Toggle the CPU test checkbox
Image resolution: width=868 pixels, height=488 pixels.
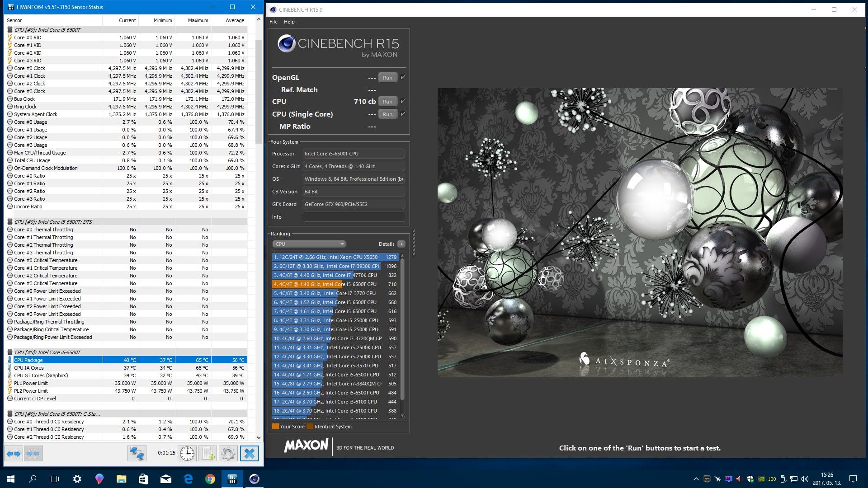click(403, 101)
